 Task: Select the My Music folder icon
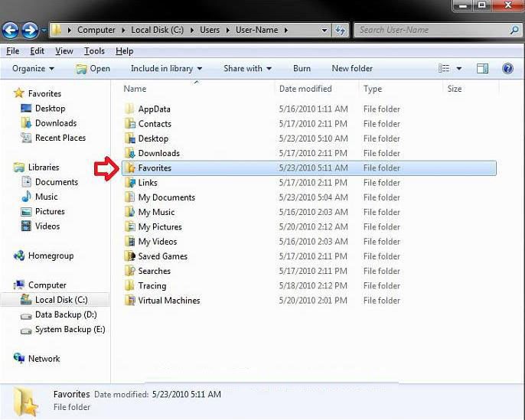[x=129, y=212]
